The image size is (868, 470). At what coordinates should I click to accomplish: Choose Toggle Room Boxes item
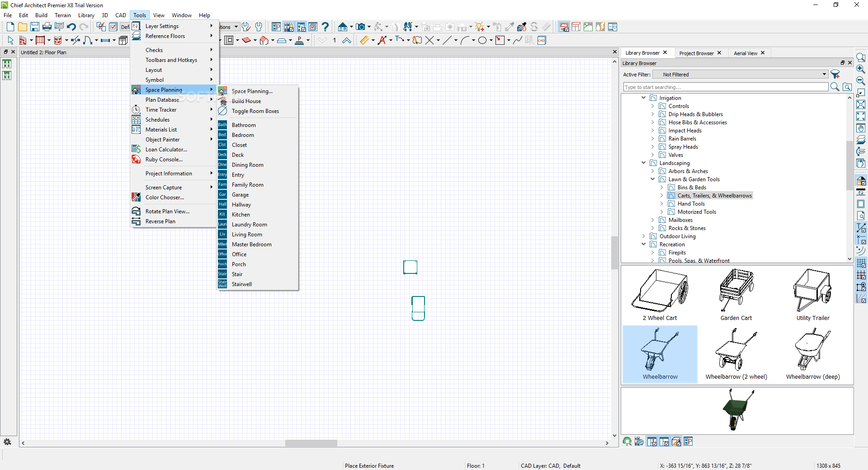coord(255,111)
